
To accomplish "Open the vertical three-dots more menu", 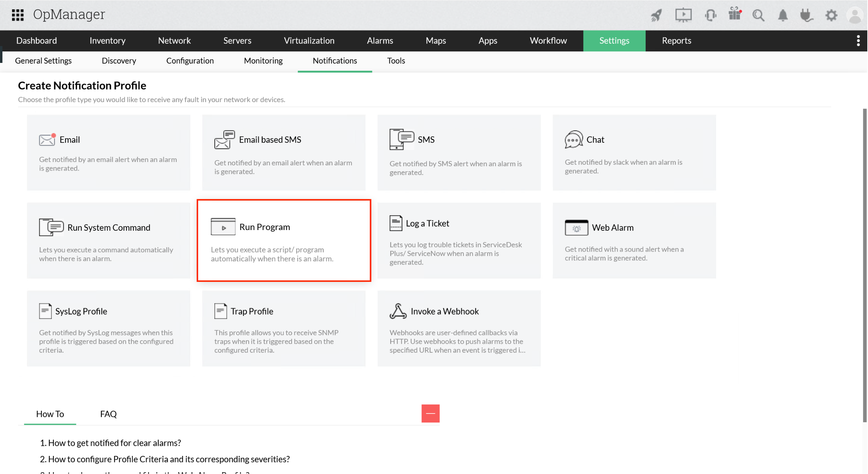I will 858,41.
